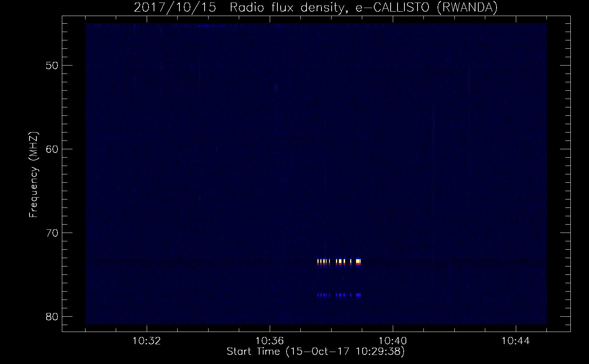This screenshot has width=589, height=364.
Task: Click the 10:40 time tick label
Action: coord(393,341)
